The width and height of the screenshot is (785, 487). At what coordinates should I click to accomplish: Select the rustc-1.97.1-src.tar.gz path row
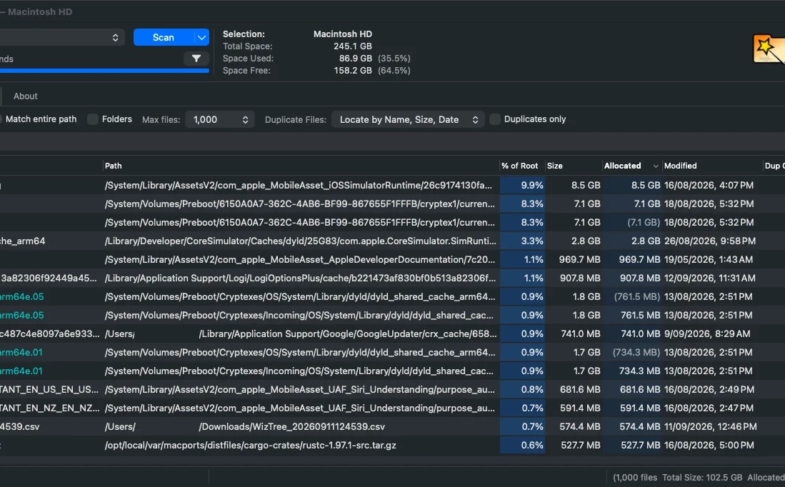click(250, 445)
